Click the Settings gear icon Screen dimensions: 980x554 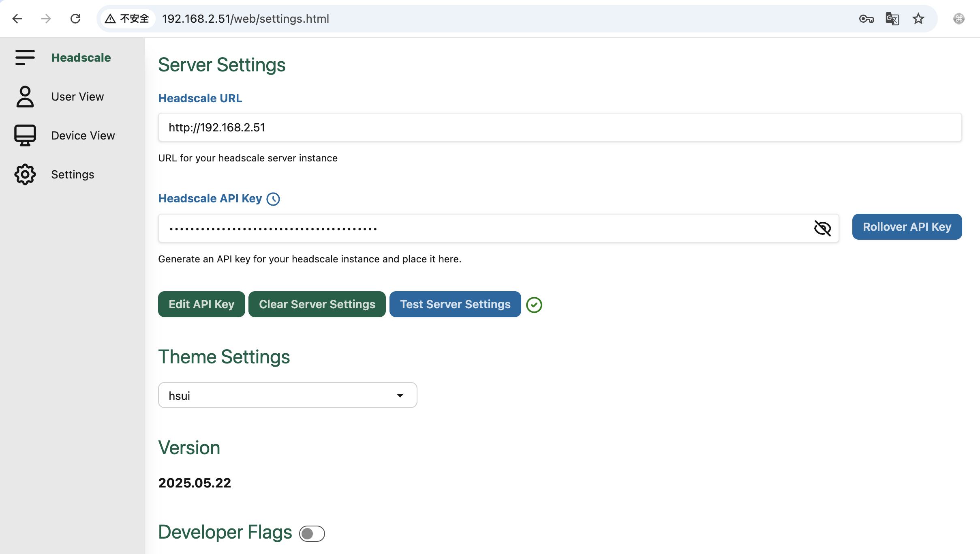25,174
